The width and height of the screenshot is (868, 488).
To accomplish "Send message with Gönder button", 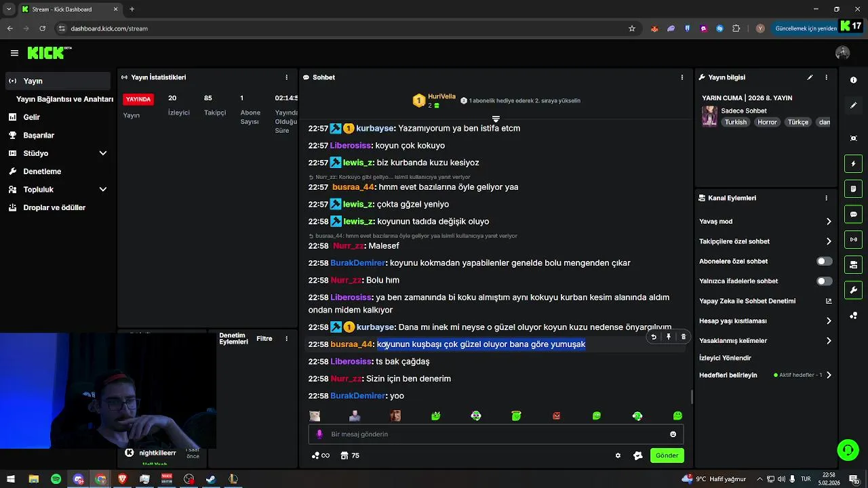I will point(667,455).
